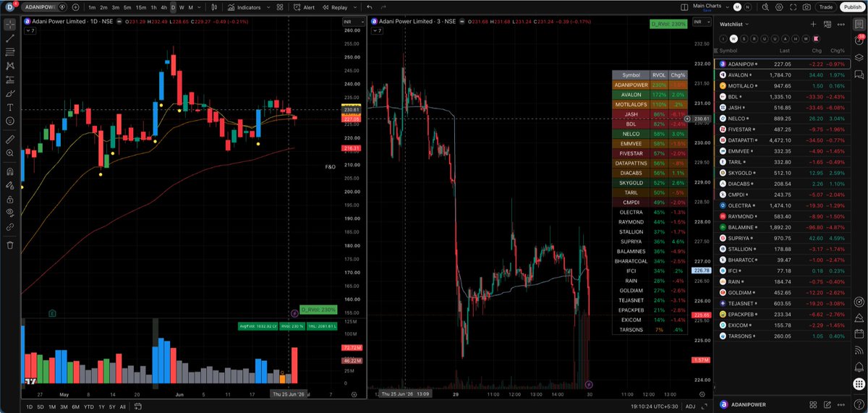868x413 pixels.
Task: Remove drawings using the trash icon
Action: pos(10,244)
